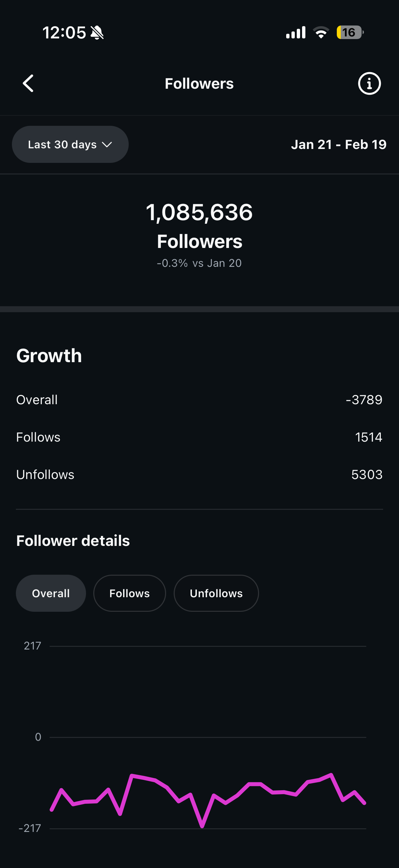This screenshot has height=868, width=399.
Task: Tap the Overall growth row value -3789
Action: click(x=364, y=400)
